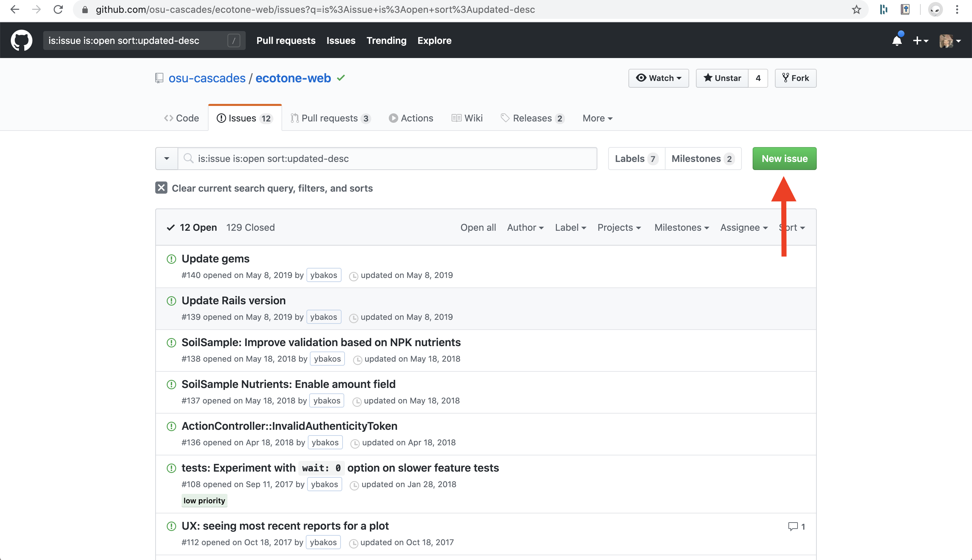Open the Milestones filter dropdown
972x560 pixels.
tap(681, 227)
